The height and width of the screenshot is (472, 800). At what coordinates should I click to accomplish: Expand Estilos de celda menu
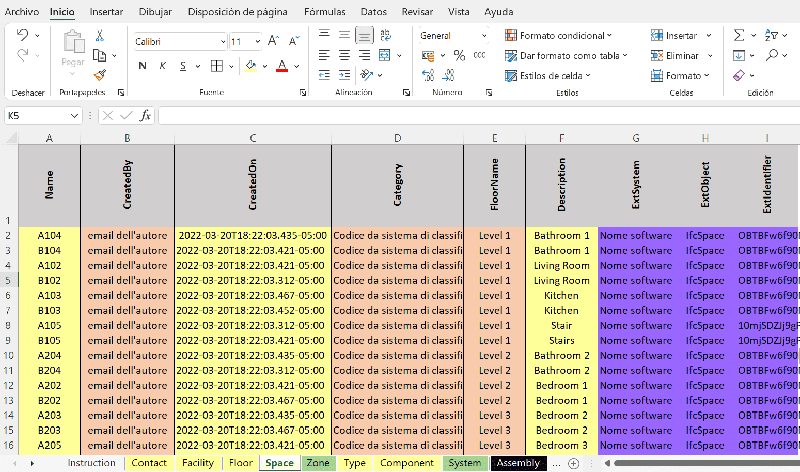(x=547, y=76)
